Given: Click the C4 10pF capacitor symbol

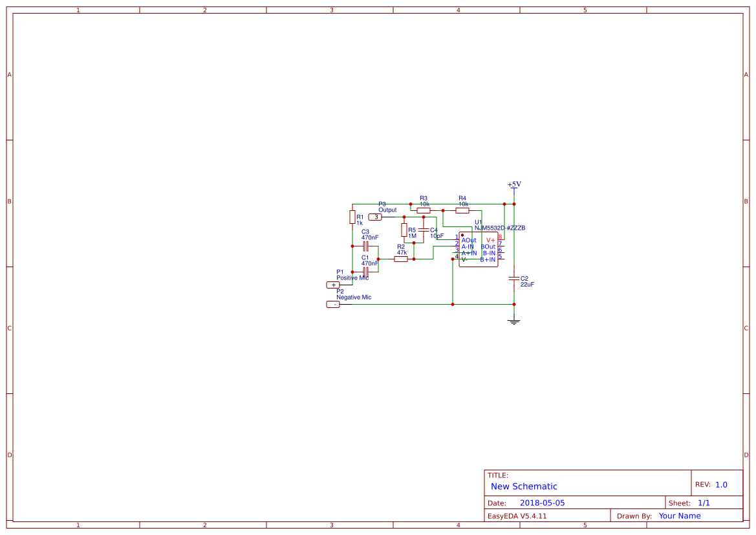Looking at the screenshot, I should point(424,230).
